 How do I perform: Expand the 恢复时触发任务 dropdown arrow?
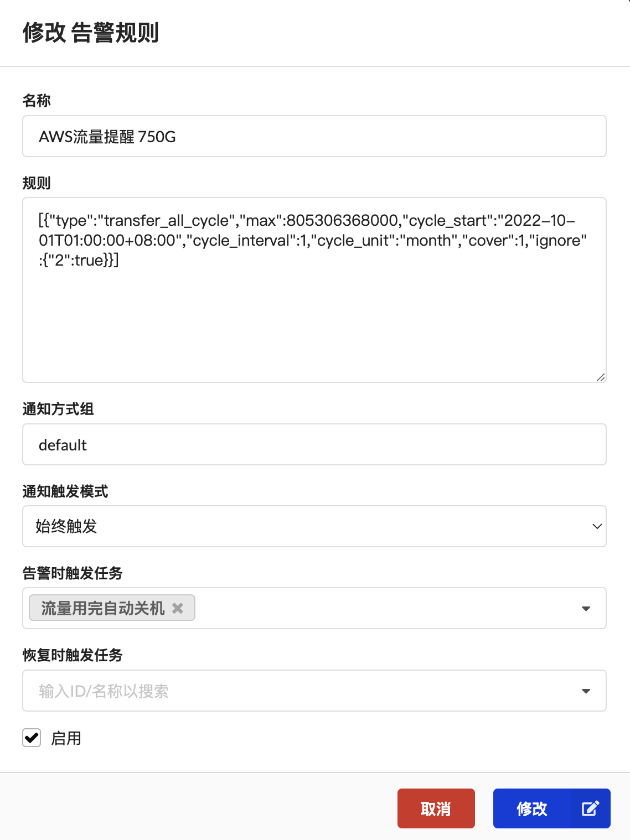coord(586,691)
